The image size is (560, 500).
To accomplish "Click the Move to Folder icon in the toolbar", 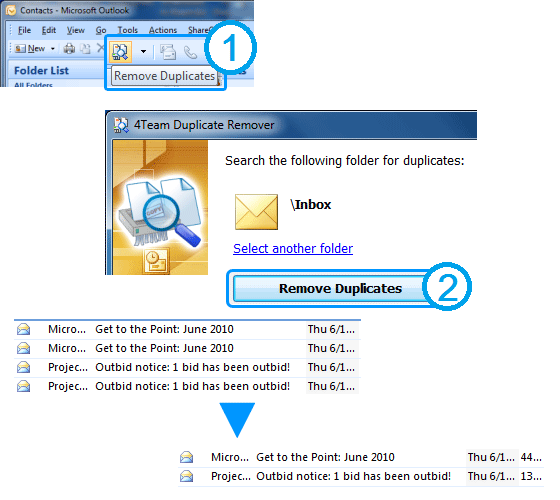I will point(85,49).
